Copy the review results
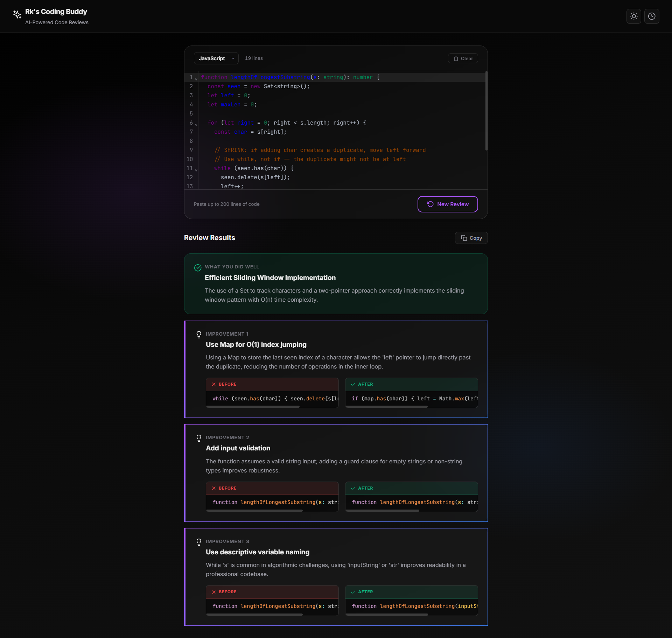This screenshot has height=638, width=672. tap(471, 238)
